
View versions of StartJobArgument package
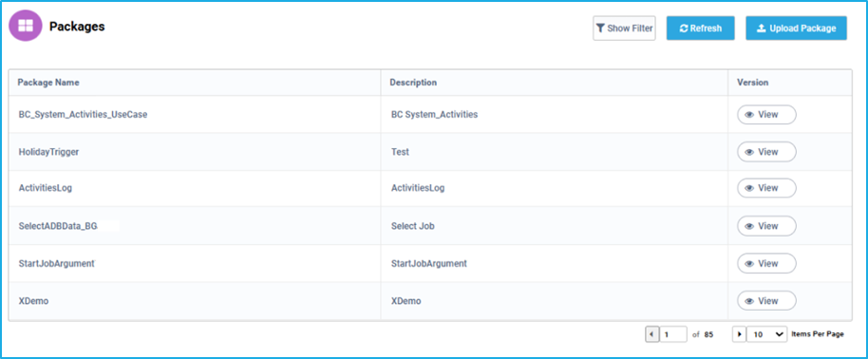(766, 264)
